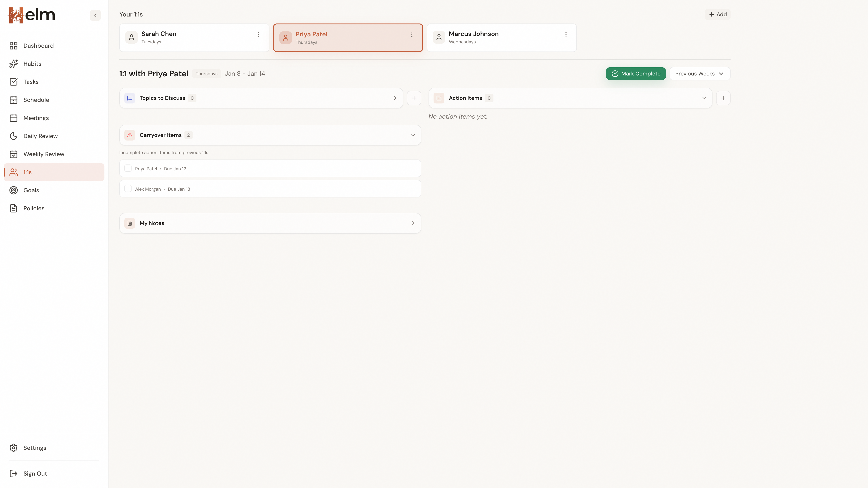
Task: Toggle the Mark Complete button
Action: (635, 73)
